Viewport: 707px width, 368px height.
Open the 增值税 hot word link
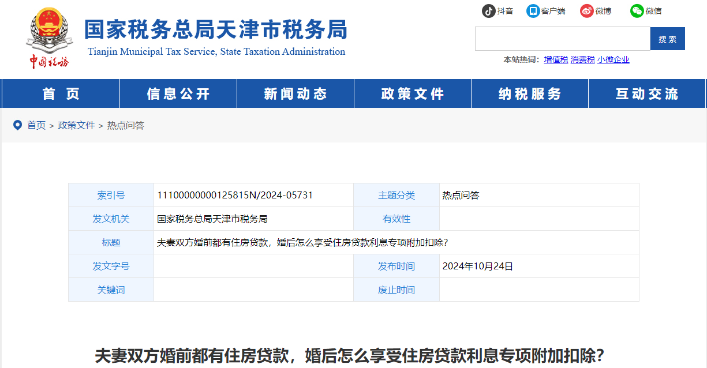[556, 60]
